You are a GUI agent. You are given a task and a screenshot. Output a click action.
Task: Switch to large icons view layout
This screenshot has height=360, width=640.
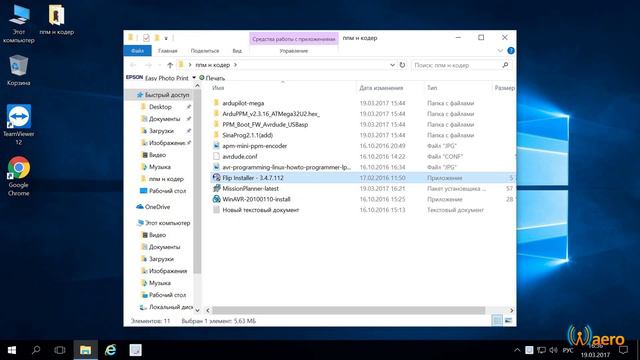point(508,321)
